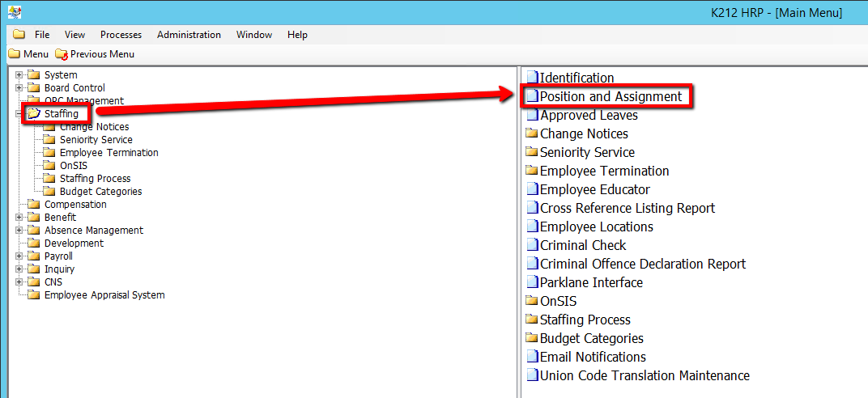Image resolution: width=868 pixels, height=398 pixels.
Task: Click the Seniority Service folder icon in right pane
Action: click(532, 153)
